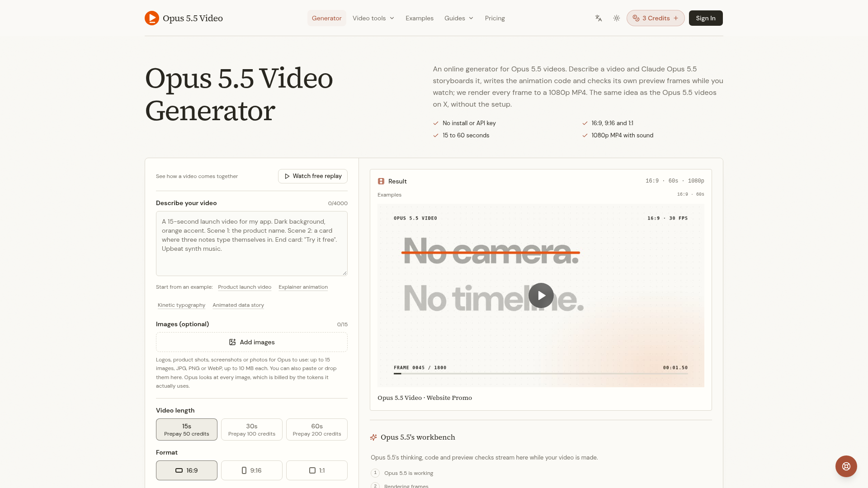Open the help support floating button
868x488 pixels.
(x=846, y=466)
